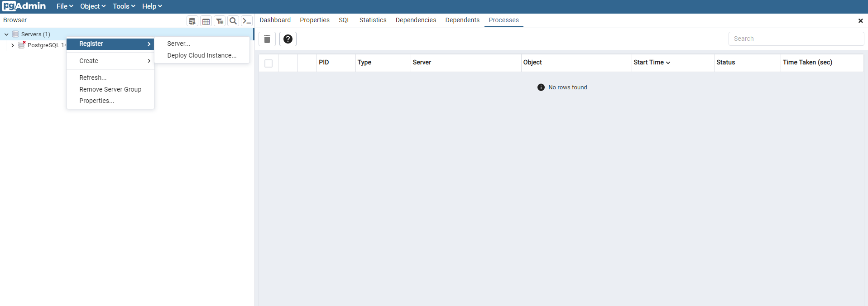The height and width of the screenshot is (306, 868).
Task: Click the trash delete process button
Action: click(267, 39)
